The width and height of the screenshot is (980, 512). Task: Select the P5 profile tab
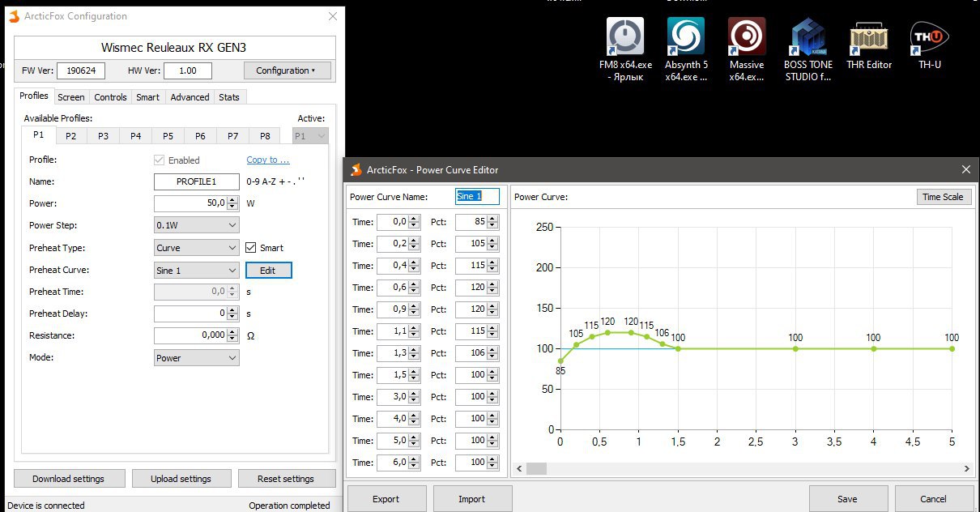pos(168,136)
